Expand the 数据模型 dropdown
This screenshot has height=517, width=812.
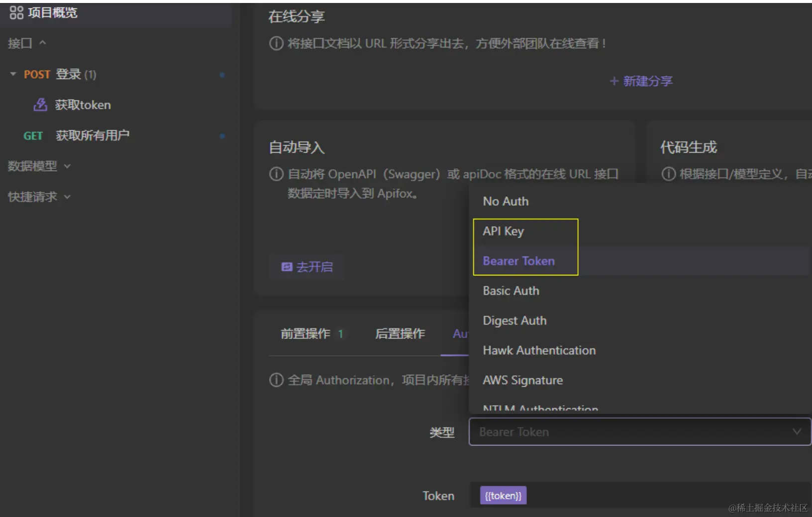[67, 167]
